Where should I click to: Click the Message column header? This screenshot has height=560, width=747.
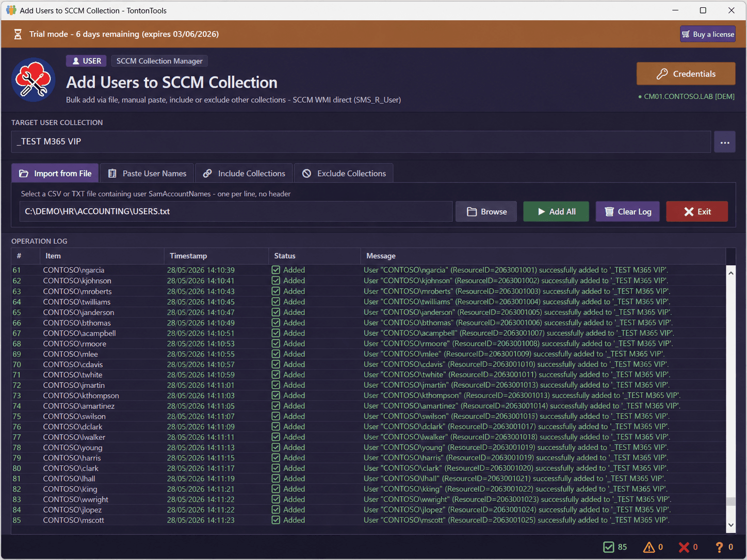coord(543,256)
